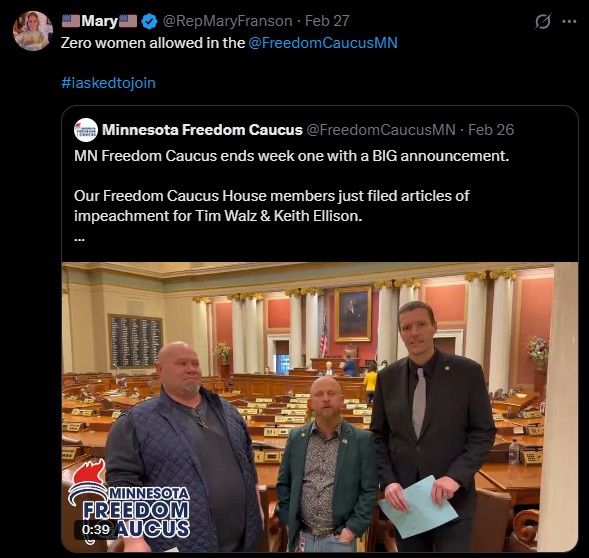
Task: Open the @FreedomCaucusMN mention link
Action: pyautogui.click(x=323, y=43)
